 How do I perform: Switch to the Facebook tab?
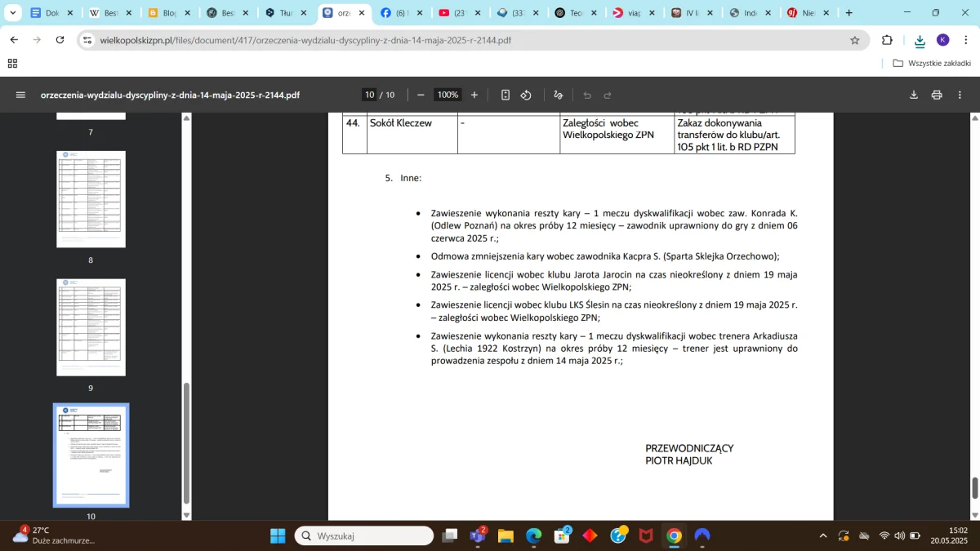click(403, 13)
